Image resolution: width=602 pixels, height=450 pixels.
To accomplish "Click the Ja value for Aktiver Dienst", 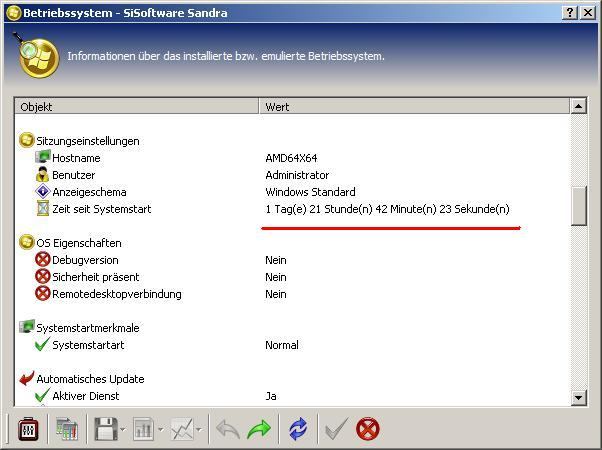I will (x=271, y=396).
